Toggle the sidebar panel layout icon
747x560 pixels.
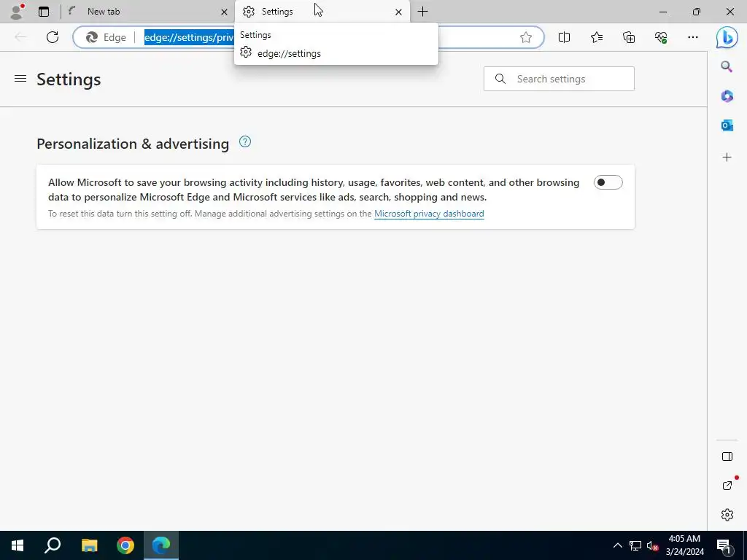coord(727,456)
